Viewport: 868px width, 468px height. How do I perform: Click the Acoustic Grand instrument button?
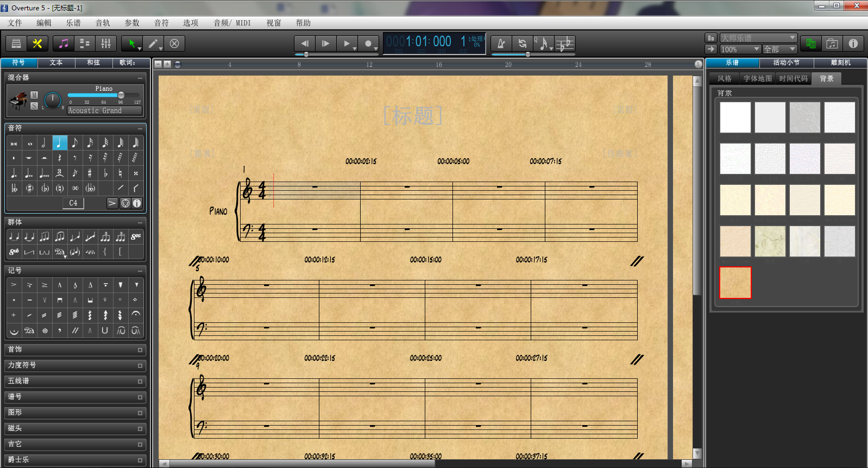pyautogui.click(x=104, y=110)
